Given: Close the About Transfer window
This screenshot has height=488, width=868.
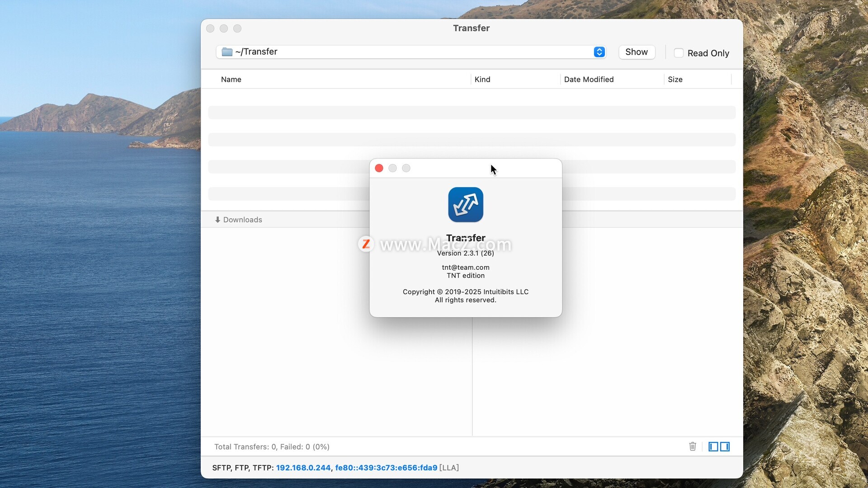Looking at the screenshot, I should 379,168.
